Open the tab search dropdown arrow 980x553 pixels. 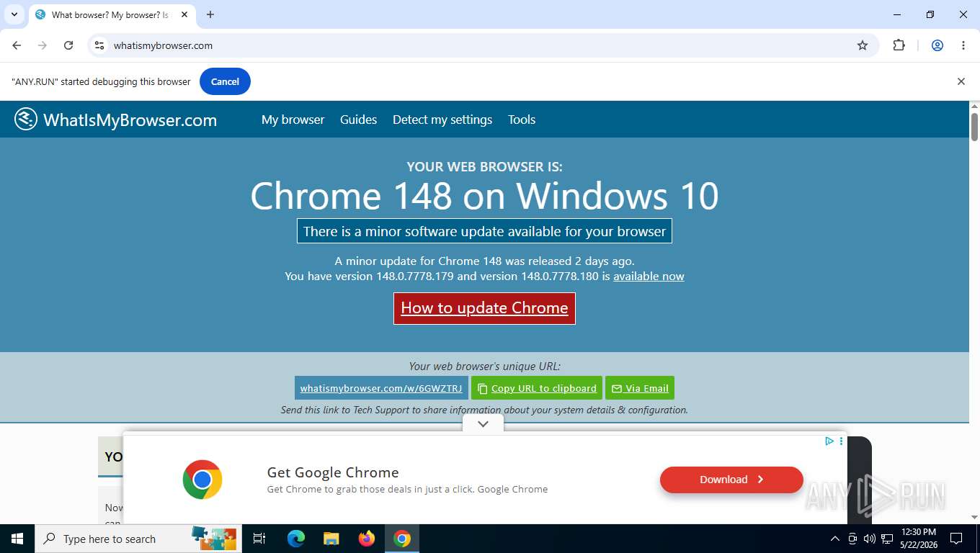pyautogui.click(x=14, y=14)
